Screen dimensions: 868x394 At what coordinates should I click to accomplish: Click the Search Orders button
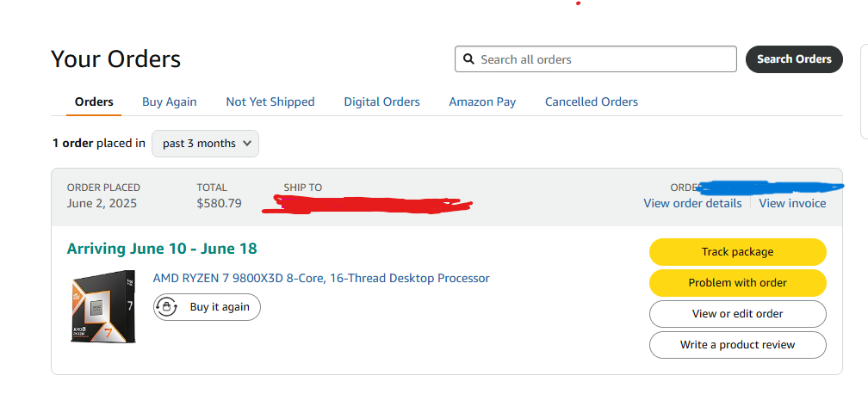[x=794, y=59]
